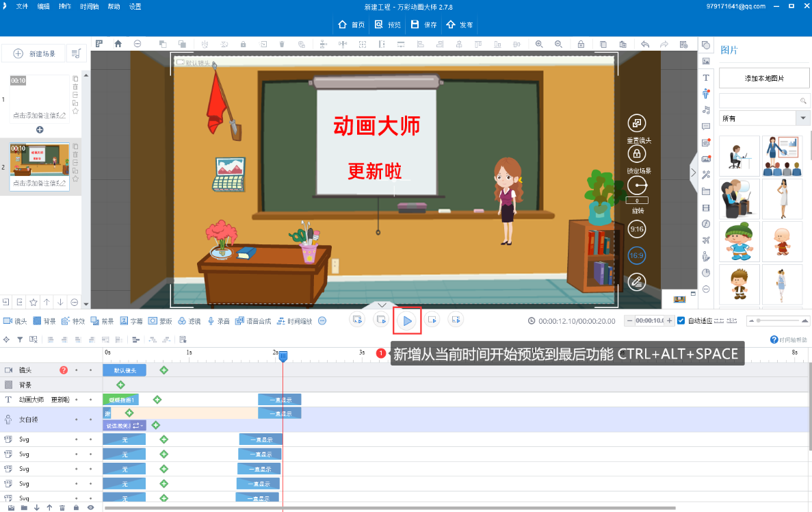Toggle the lock icon in top toolbar
812x512 pixels.
pyautogui.click(x=581, y=44)
